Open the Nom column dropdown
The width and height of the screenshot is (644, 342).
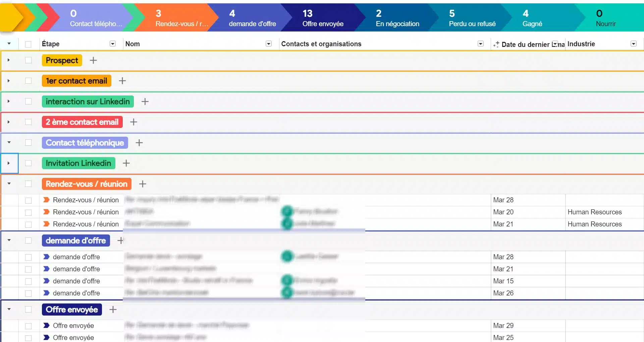(x=268, y=44)
